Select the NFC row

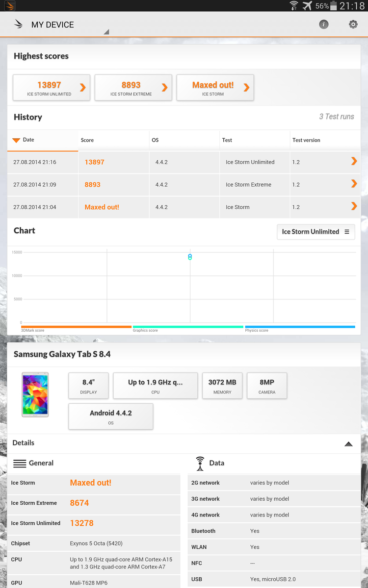tap(274, 563)
